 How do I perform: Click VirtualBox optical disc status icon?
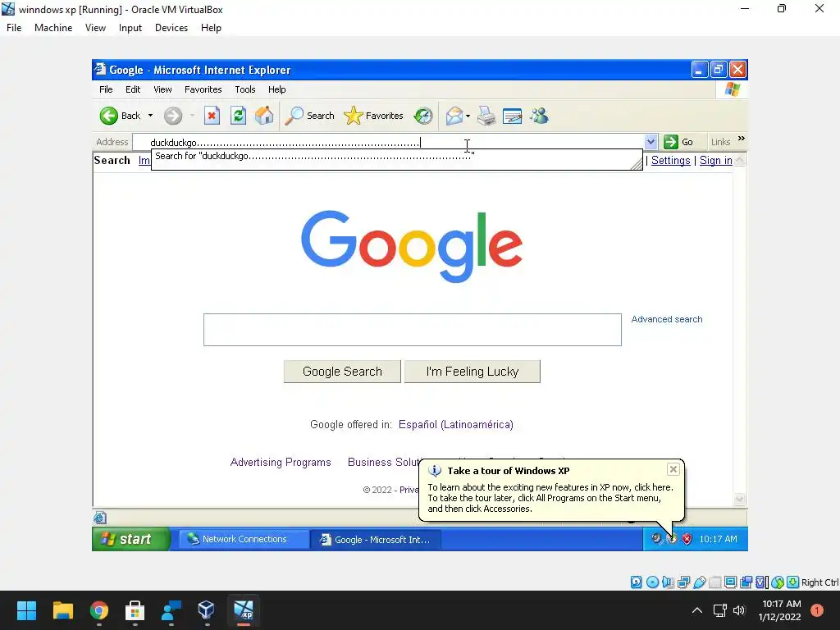[652, 582]
